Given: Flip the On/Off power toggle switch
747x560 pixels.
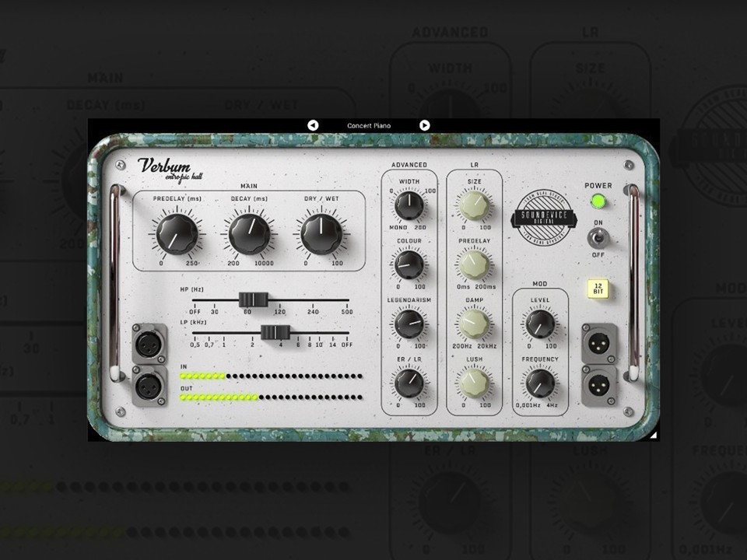Looking at the screenshot, I should (x=598, y=238).
